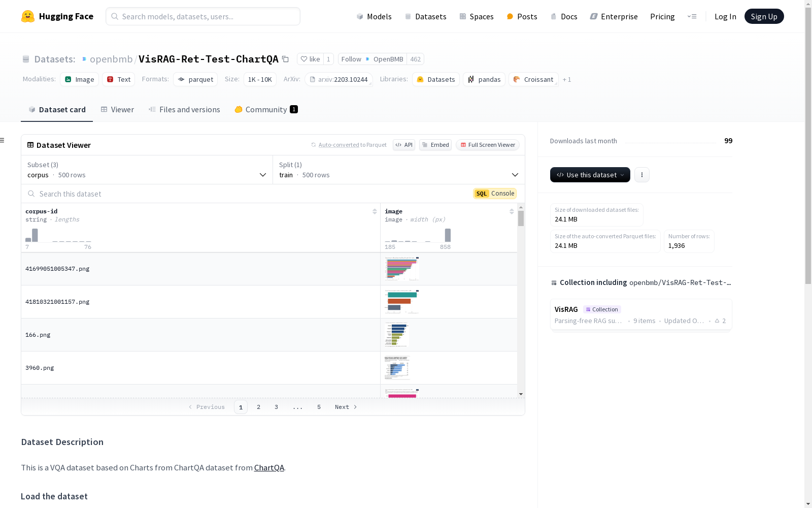812x508 pixels.
Task: Open the Community tab
Action: click(266, 110)
